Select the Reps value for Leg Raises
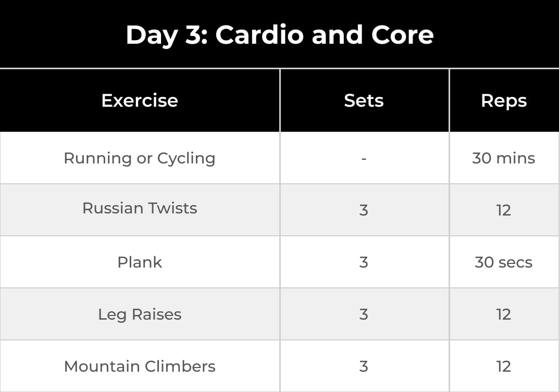Screen dimensions: 559x392 pyautogui.click(x=503, y=314)
